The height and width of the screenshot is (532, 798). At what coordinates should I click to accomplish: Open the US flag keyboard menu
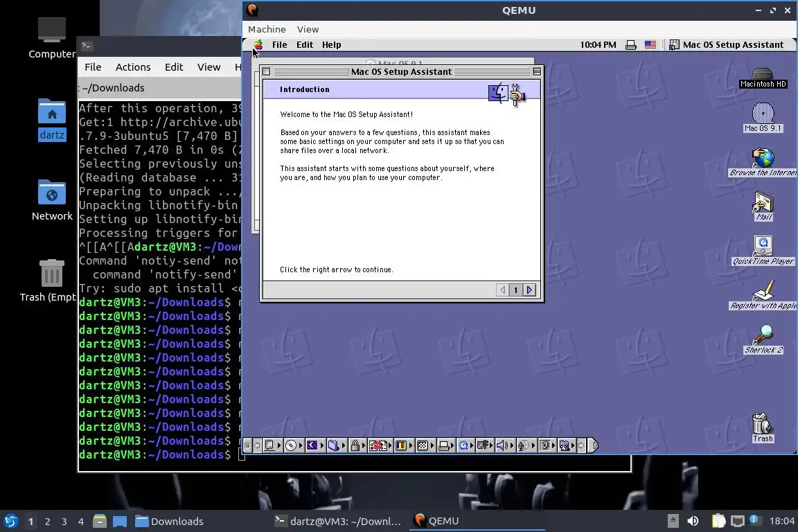(650, 45)
